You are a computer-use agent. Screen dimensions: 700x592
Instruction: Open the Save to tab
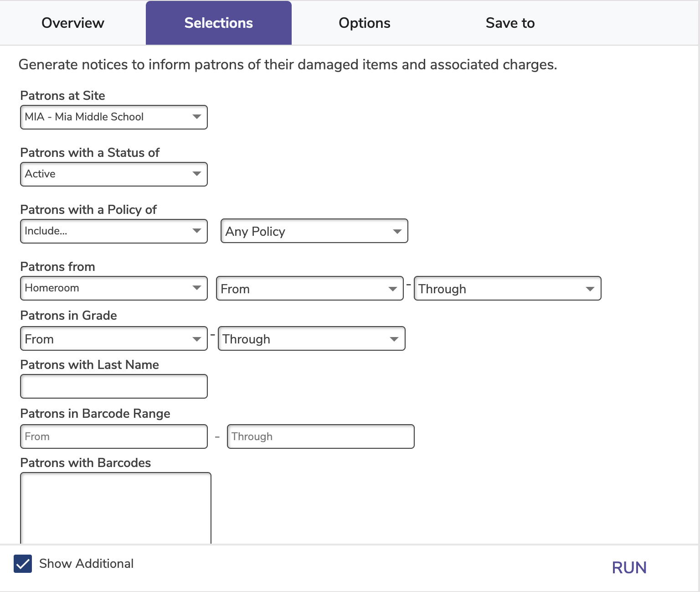click(x=510, y=23)
